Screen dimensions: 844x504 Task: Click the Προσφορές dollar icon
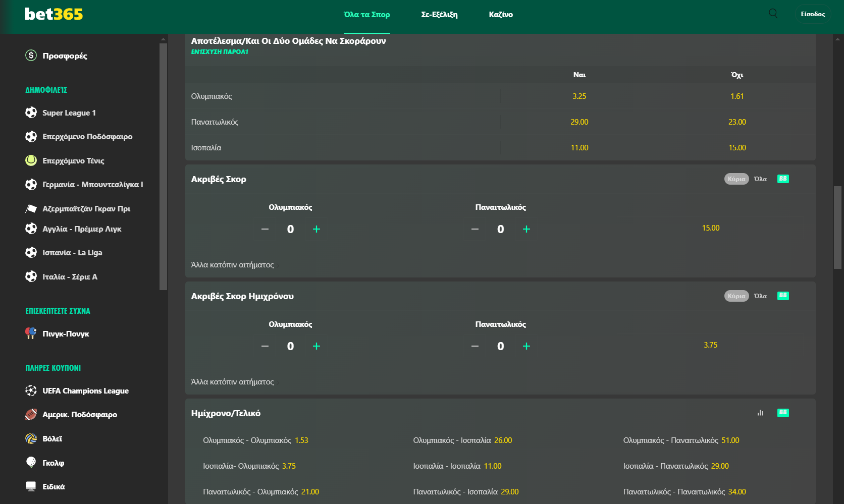click(x=31, y=55)
